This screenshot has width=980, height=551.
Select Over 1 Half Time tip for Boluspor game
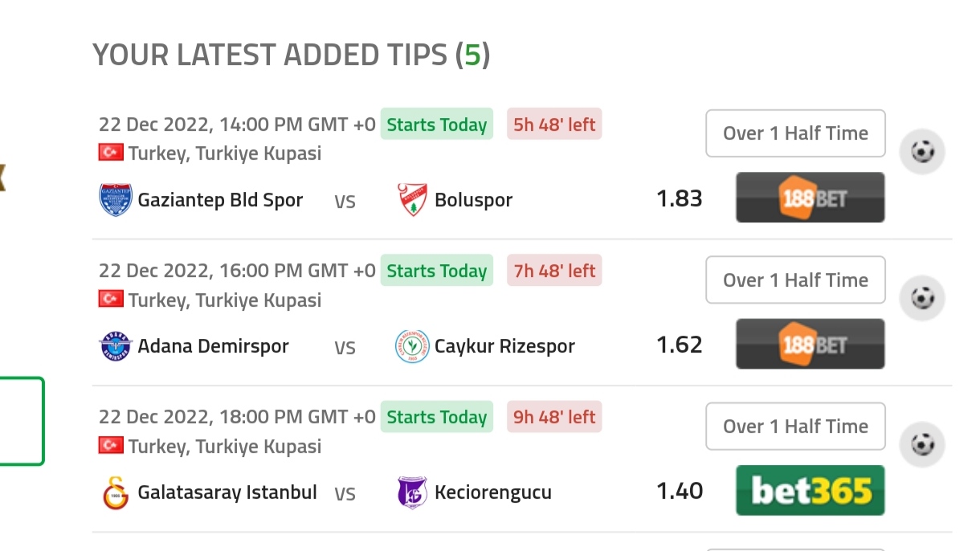(795, 133)
